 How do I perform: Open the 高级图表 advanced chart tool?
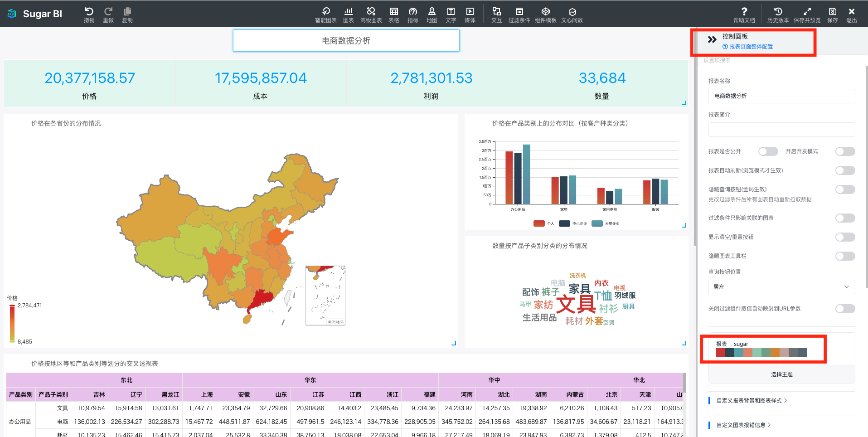(x=371, y=15)
